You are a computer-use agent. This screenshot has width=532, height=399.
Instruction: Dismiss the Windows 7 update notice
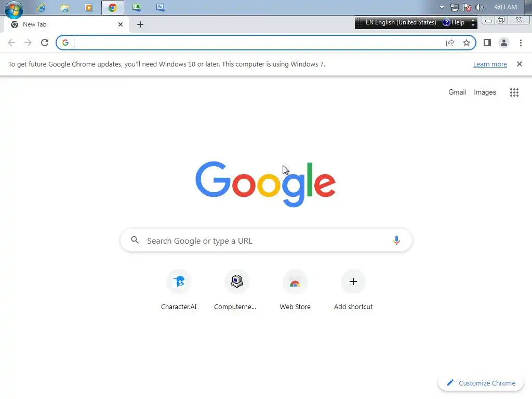click(519, 64)
